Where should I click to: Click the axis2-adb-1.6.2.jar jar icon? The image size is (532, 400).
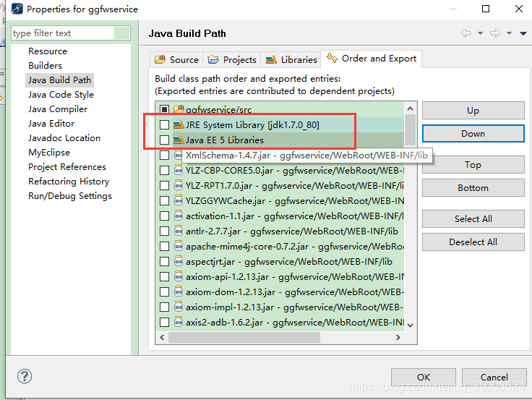point(179,322)
